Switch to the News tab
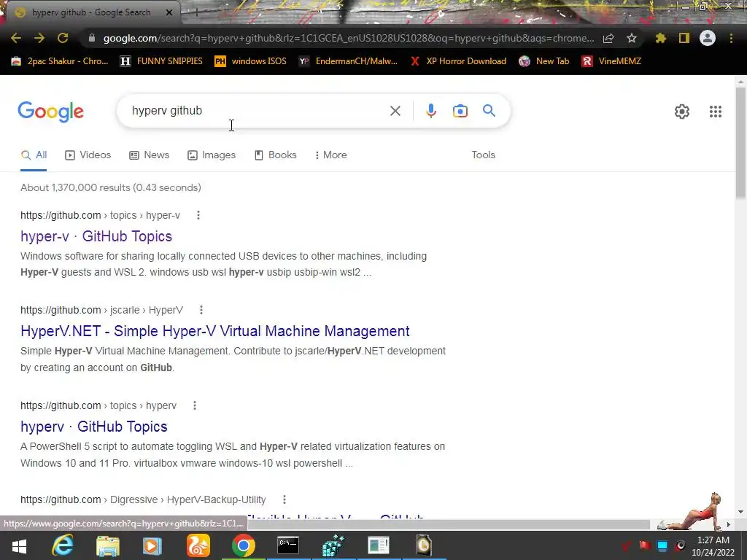 click(150, 155)
